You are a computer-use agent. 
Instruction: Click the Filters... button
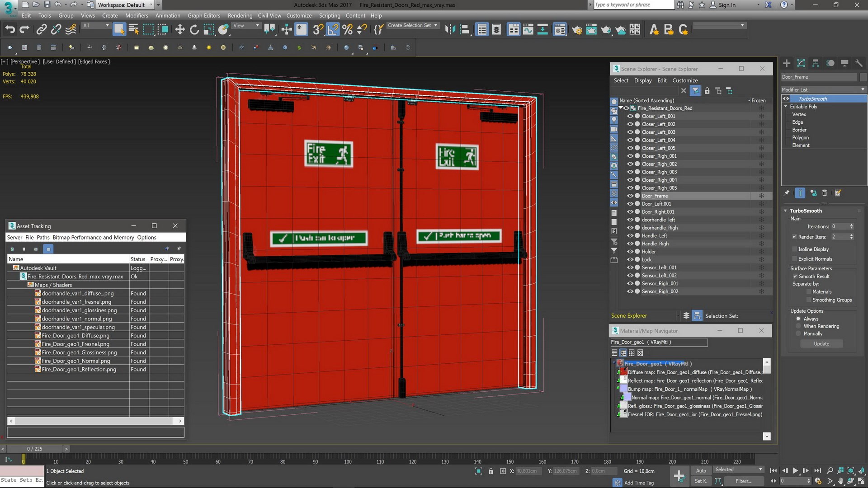744,481
